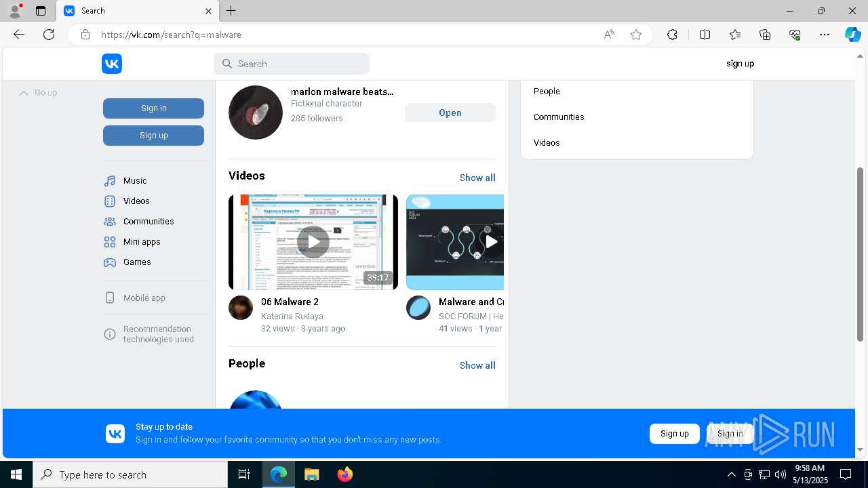
Task: Click the Games controller icon
Action: [x=110, y=262]
